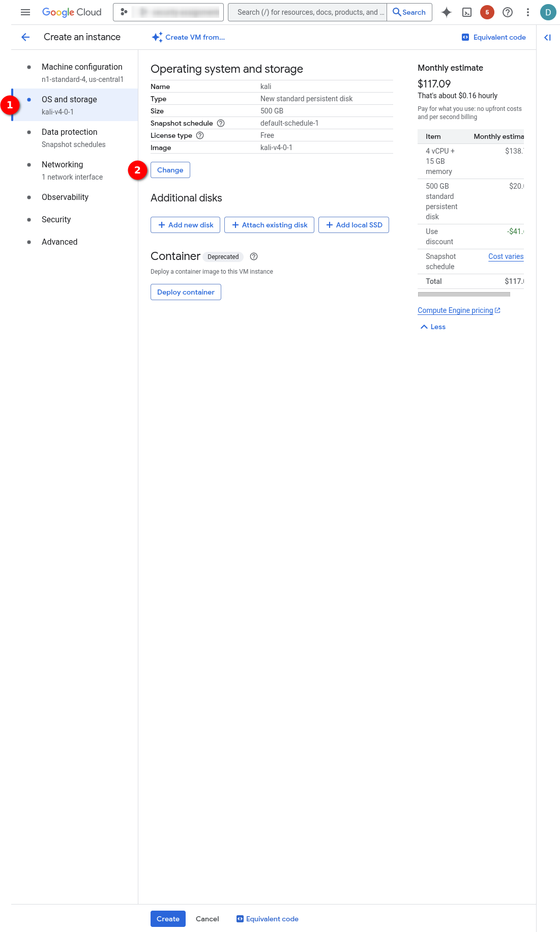Image resolution: width=560 pixels, height=932 pixels.
Task: Collapse the side panel arrow icon
Action: [548, 37]
